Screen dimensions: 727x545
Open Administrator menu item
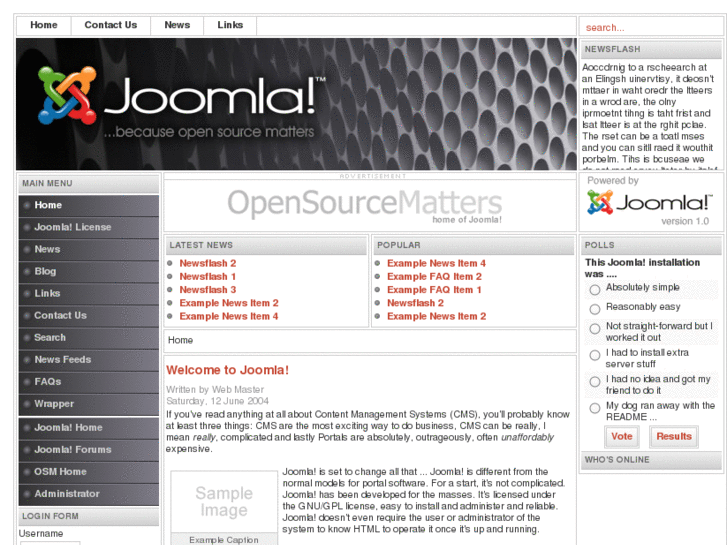click(x=89, y=494)
